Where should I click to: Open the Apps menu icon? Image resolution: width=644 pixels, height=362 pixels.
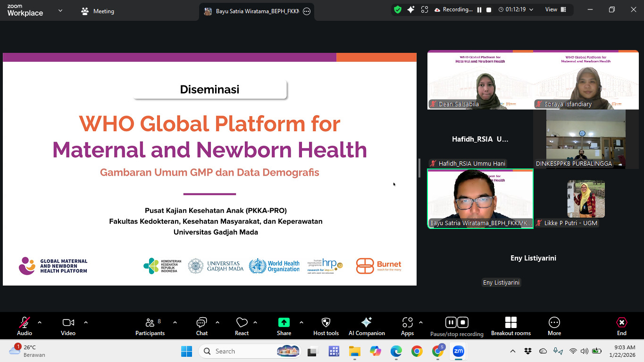click(x=407, y=326)
